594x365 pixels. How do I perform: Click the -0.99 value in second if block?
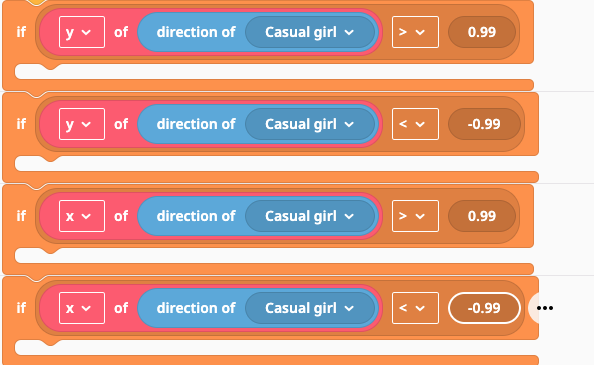tap(484, 124)
